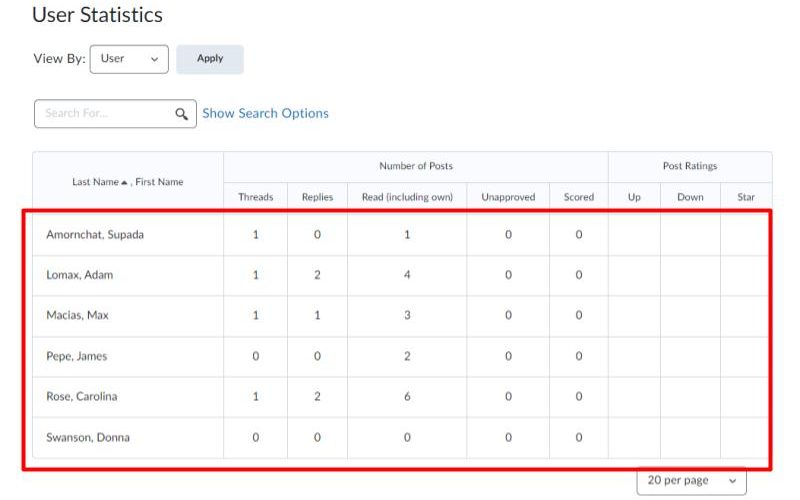Click Replies value 2 for Lomax, Adam

pos(317,275)
